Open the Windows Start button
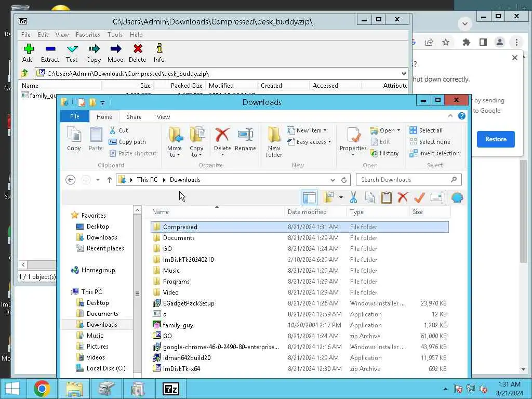532x399 pixels. tap(12, 389)
